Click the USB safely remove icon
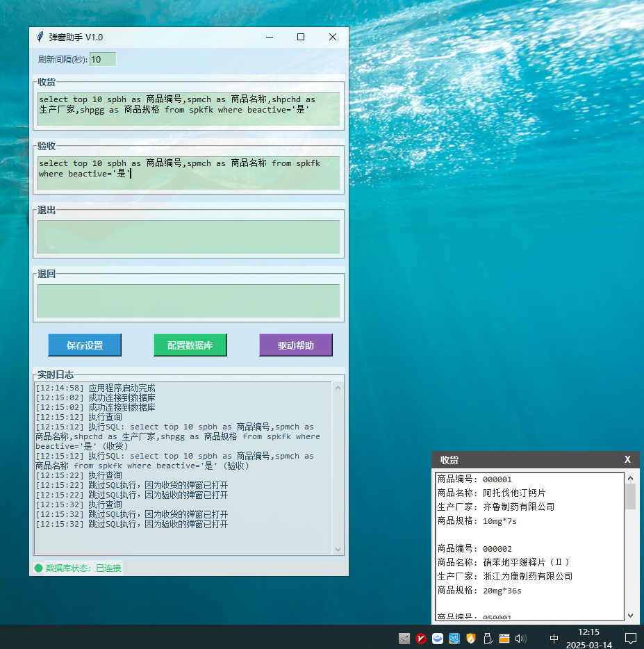The height and width of the screenshot is (649, 644). tap(488, 638)
